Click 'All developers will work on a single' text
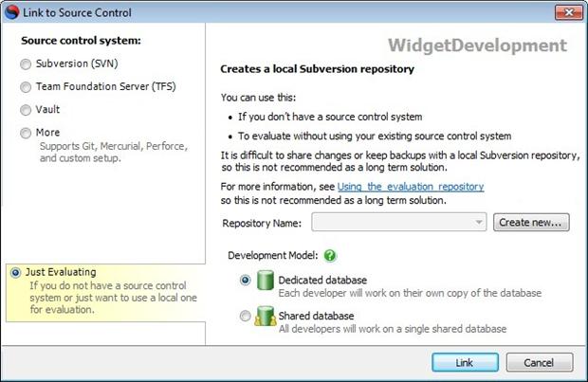The width and height of the screenshot is (588, 382). pos(393,329)
